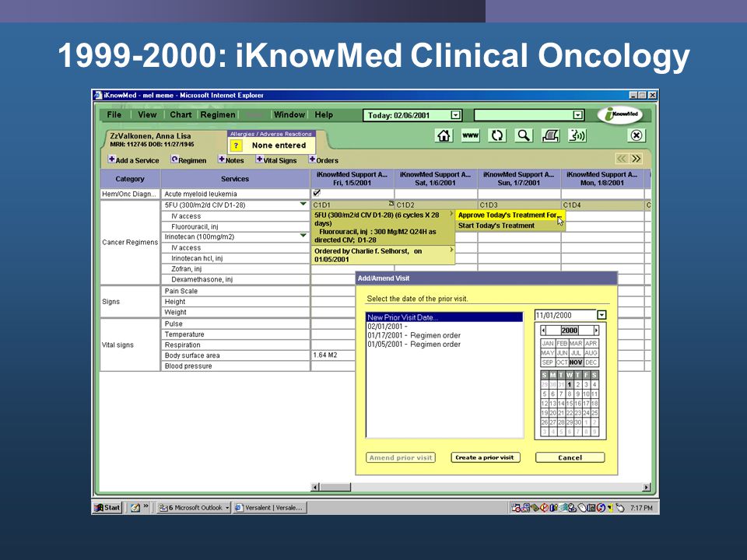Open the www web browser icon
This screenshot has width=747, height=560.
pos(470,135)
